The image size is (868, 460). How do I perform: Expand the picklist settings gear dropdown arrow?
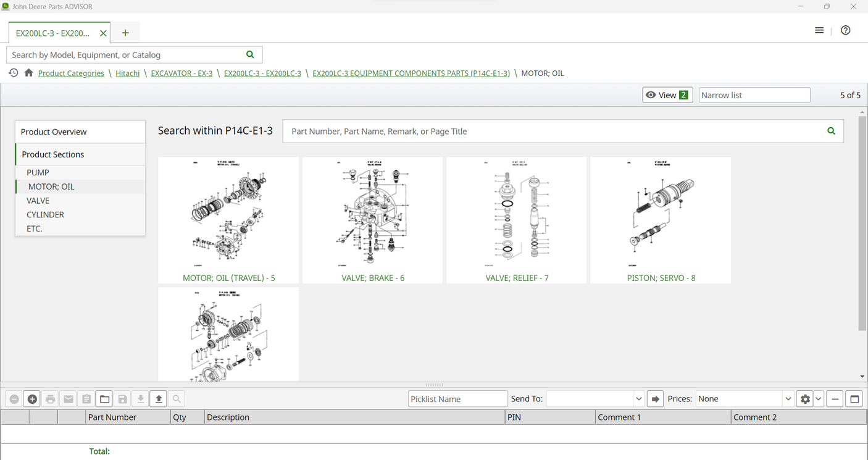(x=818, y=399)
